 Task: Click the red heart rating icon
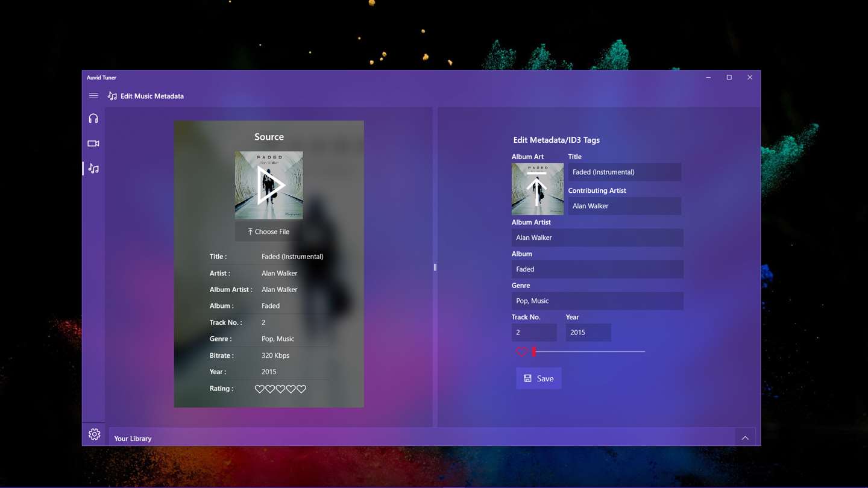(x=521, y=352)
